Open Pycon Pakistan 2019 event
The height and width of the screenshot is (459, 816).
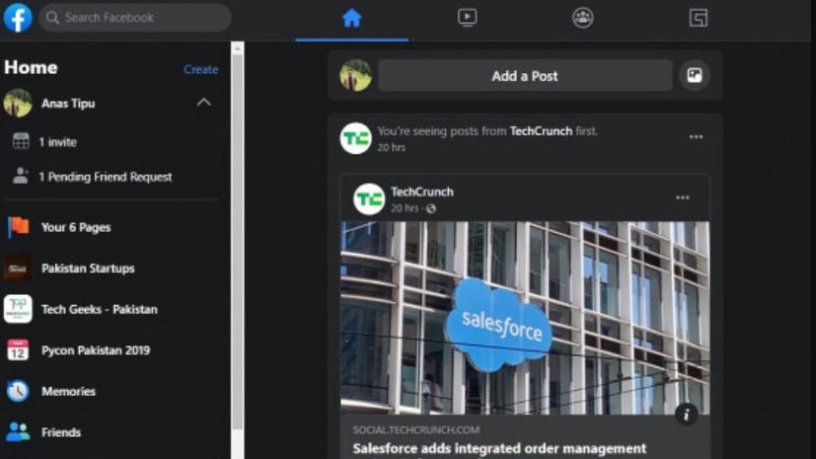[x=96, y=350]
